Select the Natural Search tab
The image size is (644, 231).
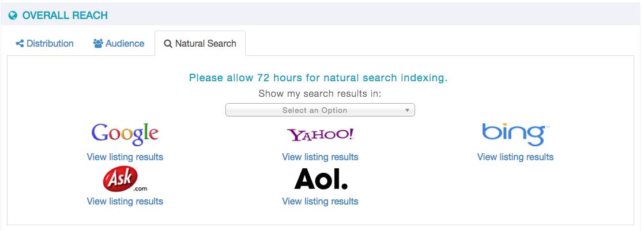click(200, 43)
